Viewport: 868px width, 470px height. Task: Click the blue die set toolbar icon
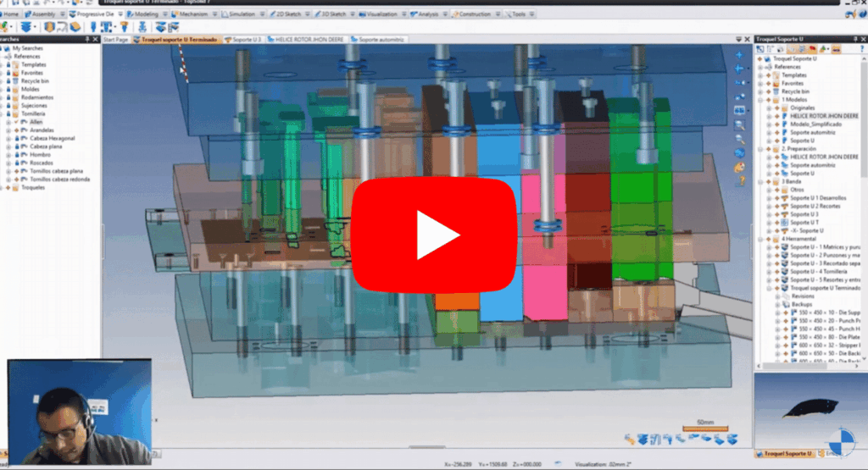click(160, 27)
